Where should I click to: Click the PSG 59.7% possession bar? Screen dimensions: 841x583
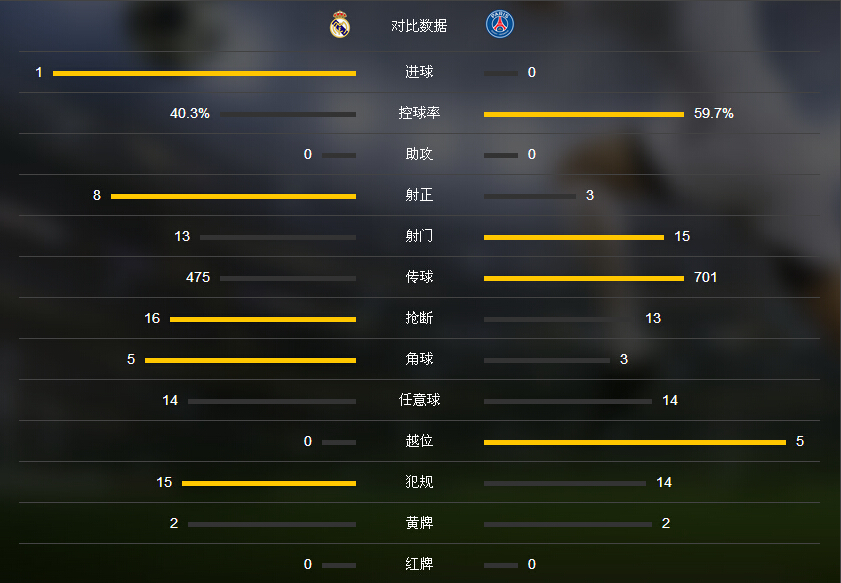point(584,114)
